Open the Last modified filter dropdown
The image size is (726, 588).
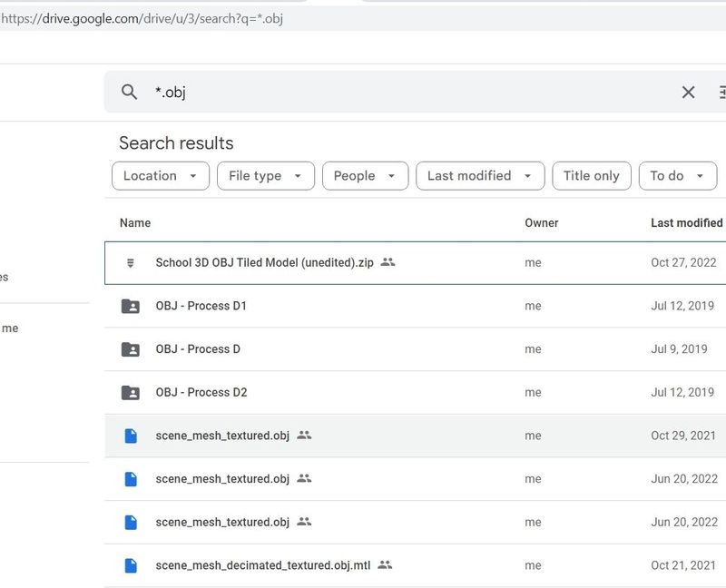click(480, 176)
